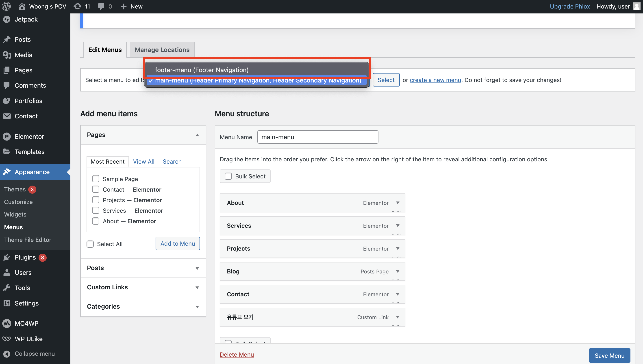Open the Portfolios sidebar item
The height and width of the screenshot is (364, 643).
(x=28, y=101)
